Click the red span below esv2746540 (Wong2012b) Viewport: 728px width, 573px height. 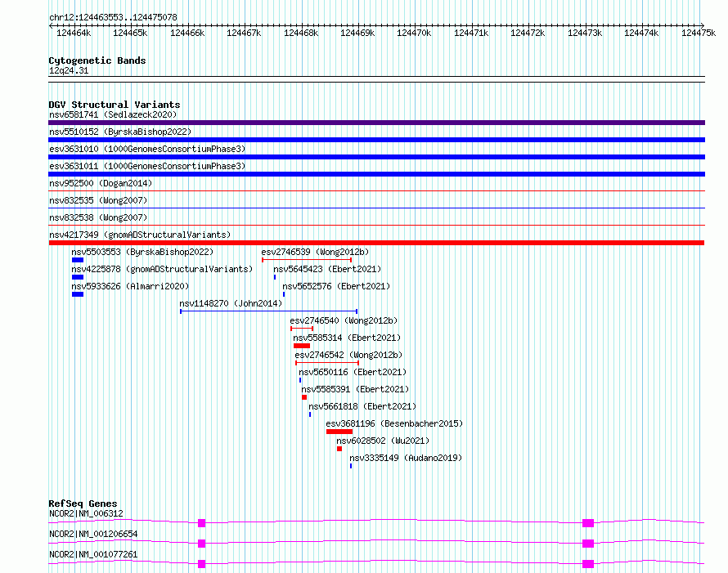point(302,329)
